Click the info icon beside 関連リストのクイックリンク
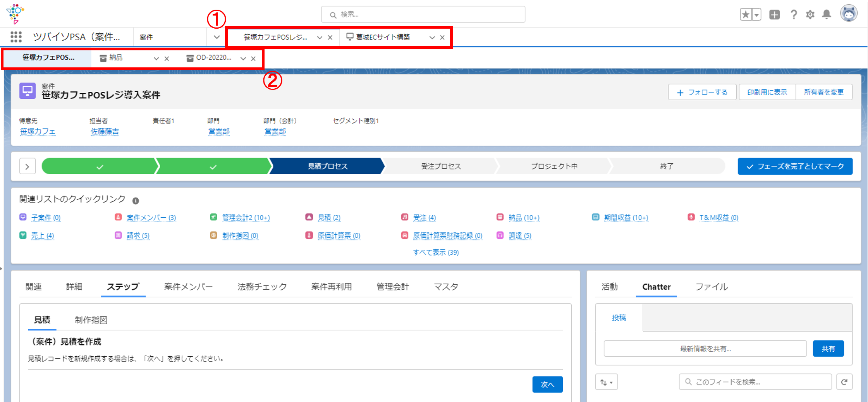This screenshot has width=868, height=402. click(x=136, y=201)
